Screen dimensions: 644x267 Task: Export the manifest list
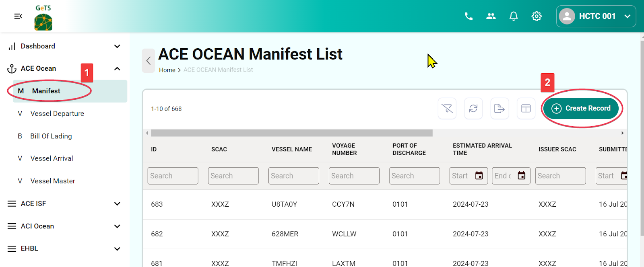500,109
